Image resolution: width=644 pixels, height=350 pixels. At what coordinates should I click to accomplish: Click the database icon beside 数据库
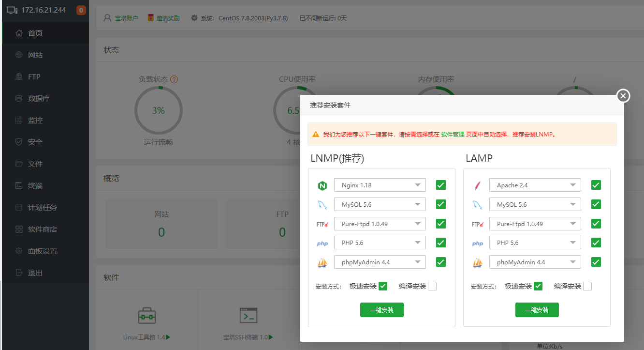coord(19,98)
